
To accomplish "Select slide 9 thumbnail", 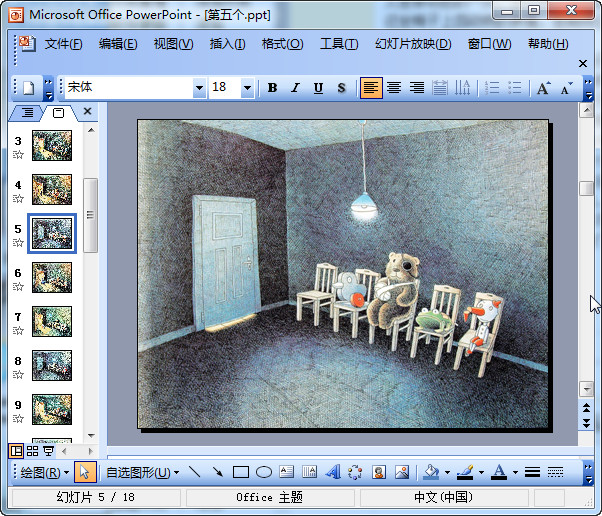I will point(52,409).
